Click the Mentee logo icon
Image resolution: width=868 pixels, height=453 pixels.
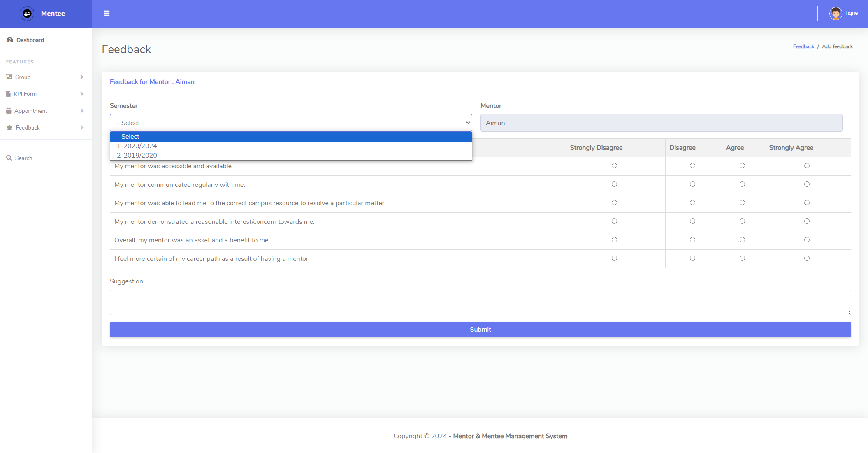pos(27,14)
